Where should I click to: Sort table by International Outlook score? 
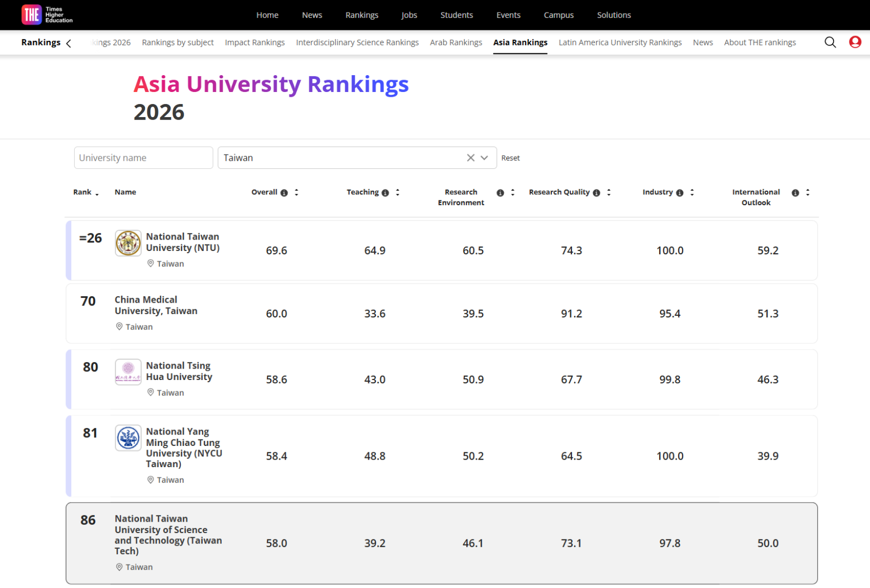(x=808, y=192)
